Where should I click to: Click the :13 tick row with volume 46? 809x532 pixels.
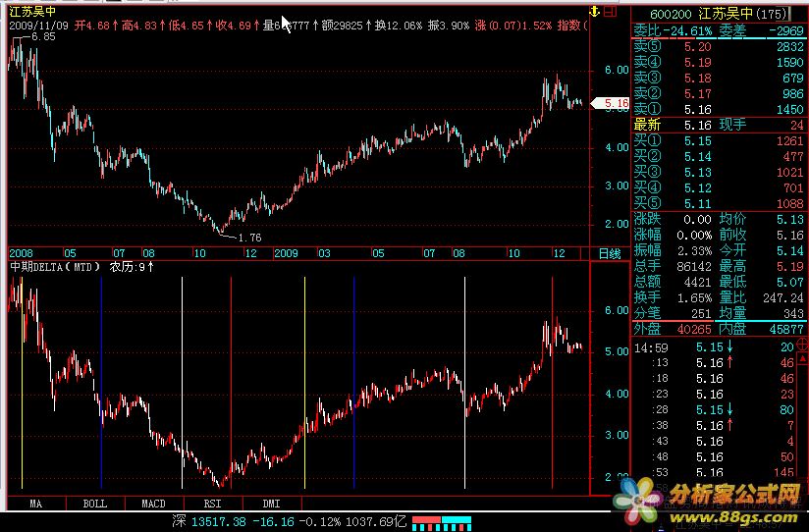(x=714, y=363)
